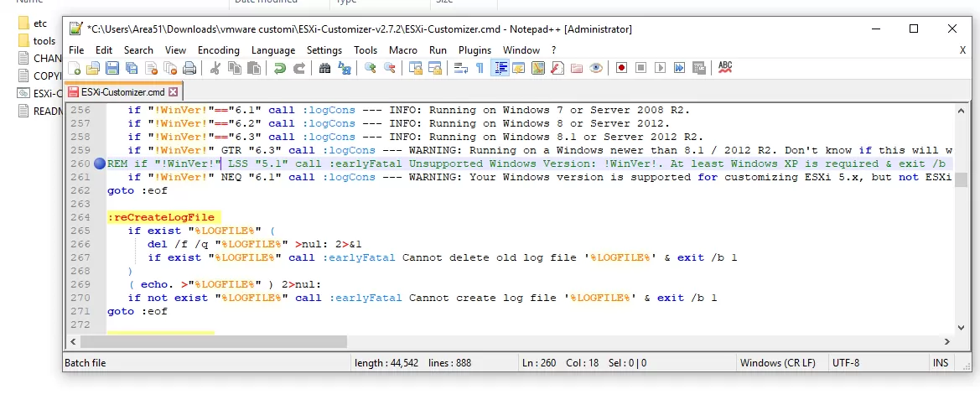The width and height of the screenshot is (980, 405).
Task: Open the Macro menu
Action: coord(403,50)
